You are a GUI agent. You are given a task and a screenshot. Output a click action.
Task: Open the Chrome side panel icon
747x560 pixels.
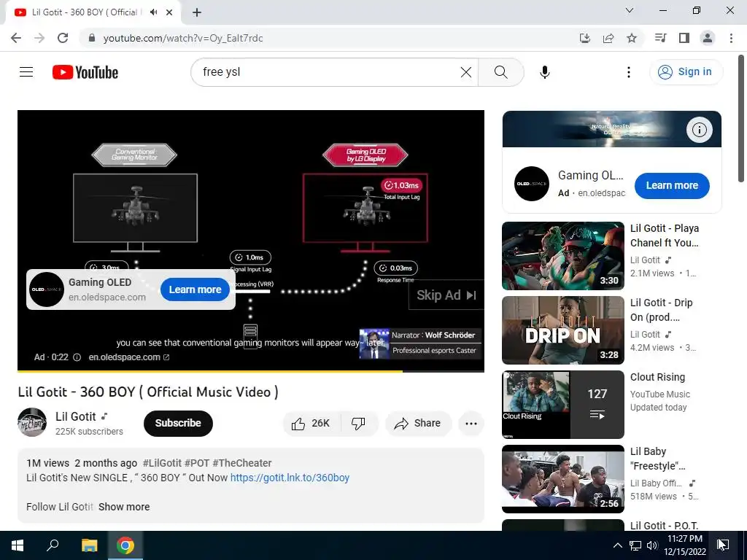point(684,38)
